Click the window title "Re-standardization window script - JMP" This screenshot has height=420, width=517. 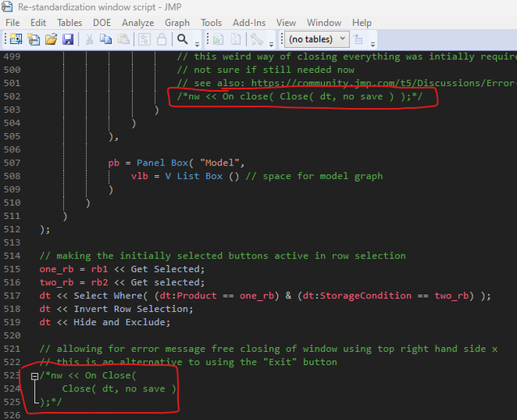[x=100, y=7]
